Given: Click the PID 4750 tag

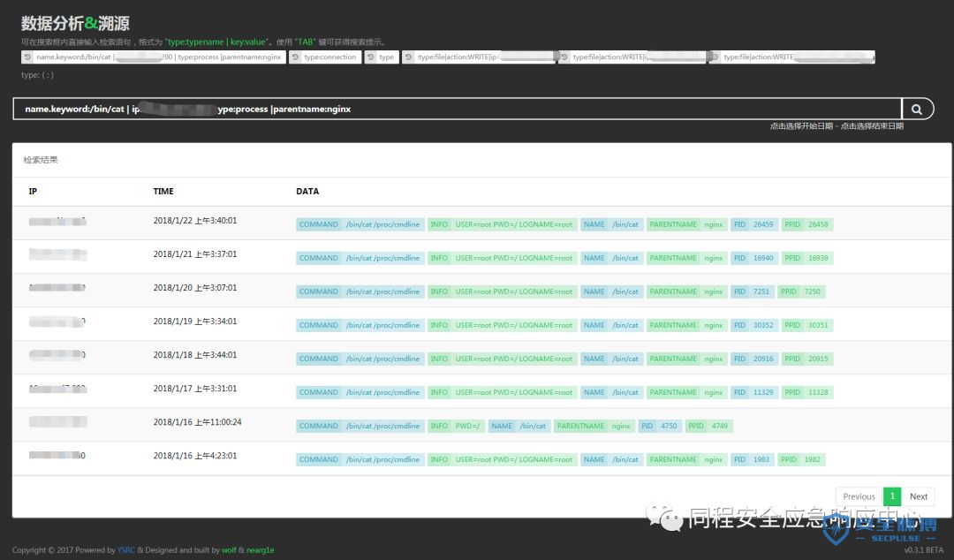Looking at the screenshot, I should [660, 426].
